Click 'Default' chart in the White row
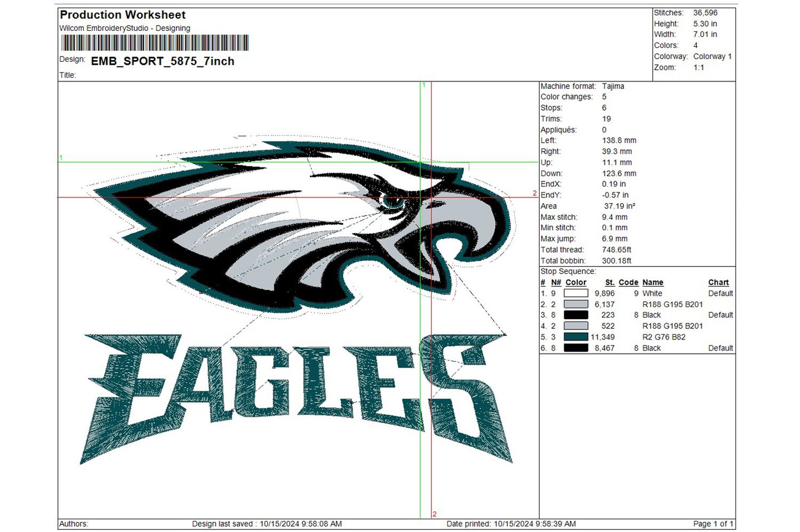This screenshot has width=800, height=532. (721, 294)
